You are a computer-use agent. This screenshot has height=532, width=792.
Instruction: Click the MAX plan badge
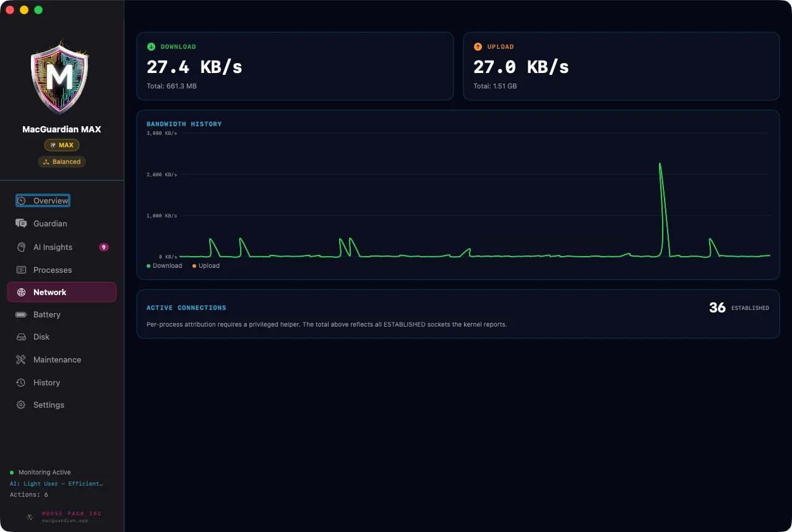click(62, 145)
